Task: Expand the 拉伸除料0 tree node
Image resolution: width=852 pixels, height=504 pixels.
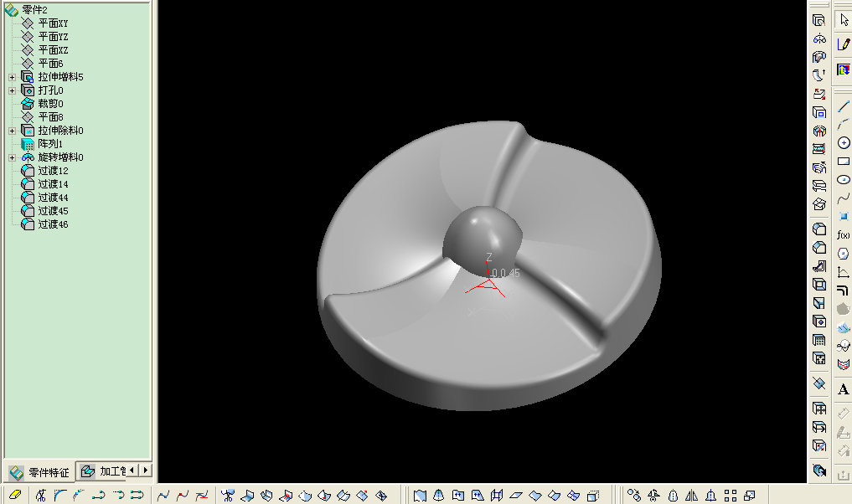Action: (x=12, y=131)
